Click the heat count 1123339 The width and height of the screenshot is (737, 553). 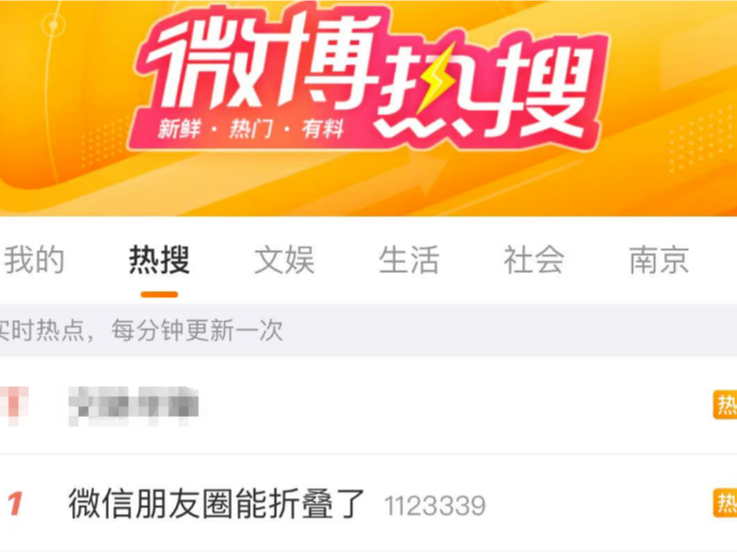(x=435, y=506)
